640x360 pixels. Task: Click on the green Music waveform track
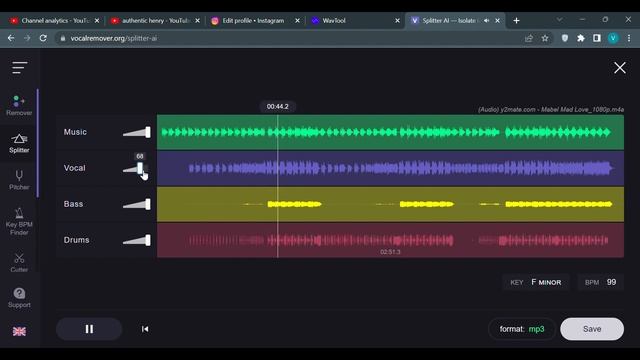tap(390, 132)
